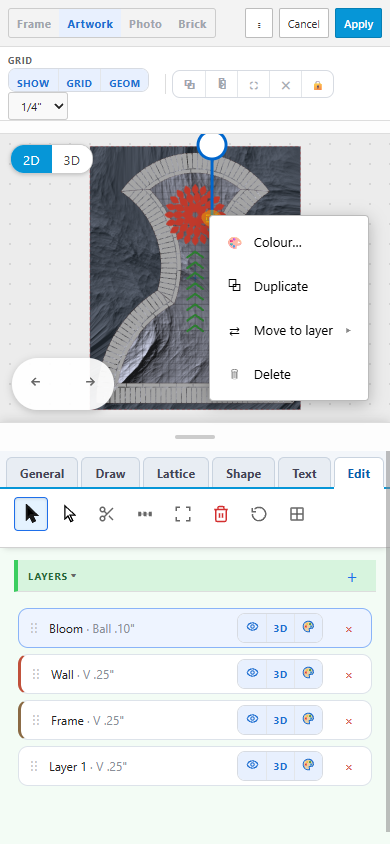Grab the Wall layer drag handle

[x=36, y=674]
